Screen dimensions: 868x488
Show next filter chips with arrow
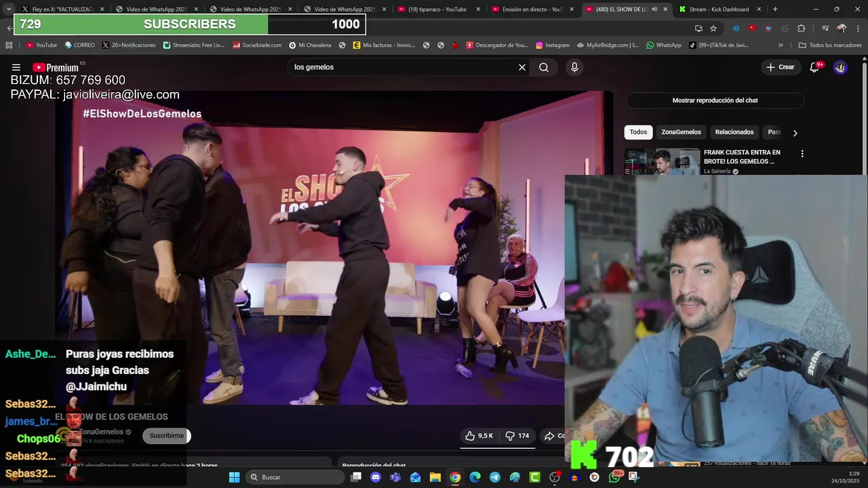click(x=795, y=133)
